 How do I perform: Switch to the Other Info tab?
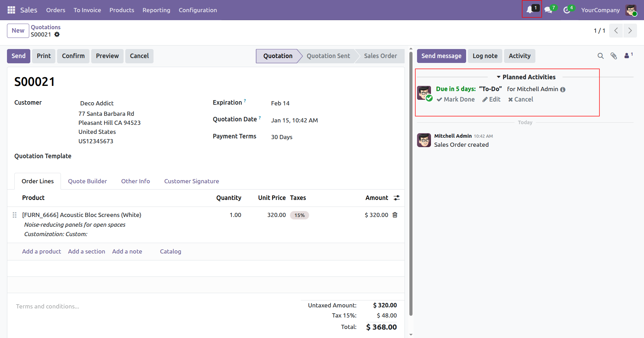[135, 181]
